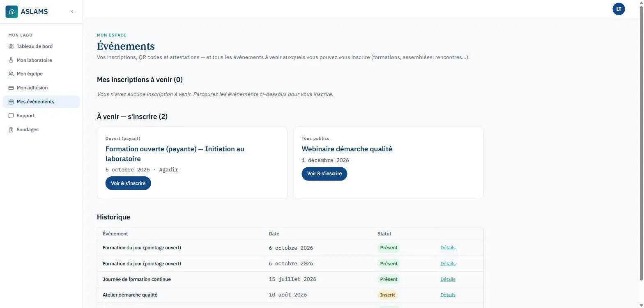Click the Mon laboratoire flask icon
Viewport: 644px width, 308px height.
(x=11, y=60)
